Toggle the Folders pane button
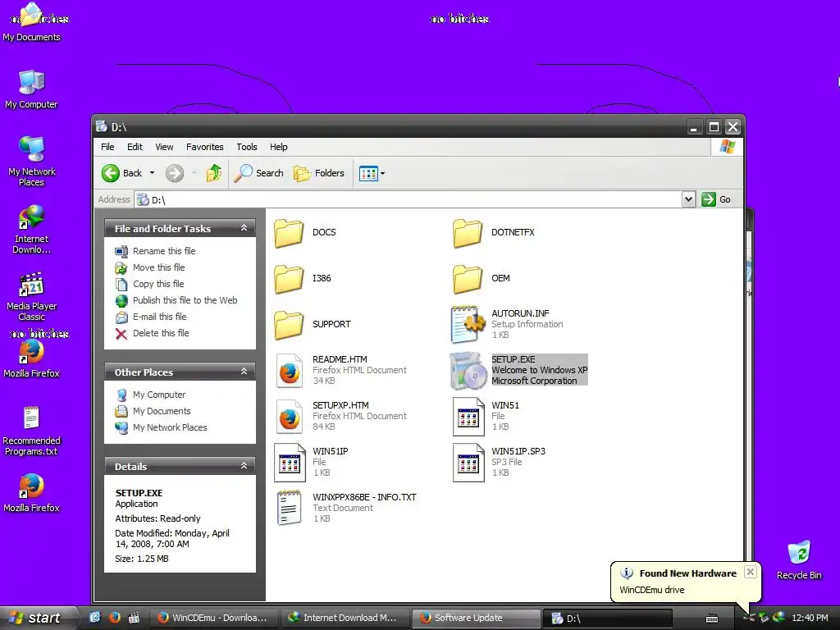The width and height of the screenshot is (840, 630). (x=319, y=173)
